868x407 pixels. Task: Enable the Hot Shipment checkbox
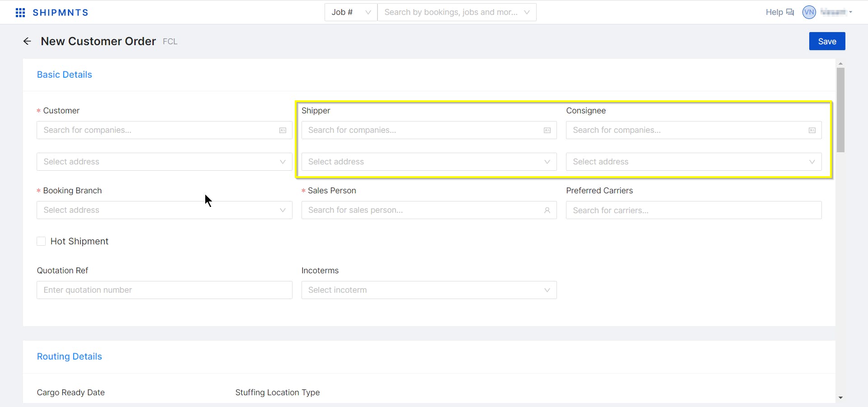[41, 241]
